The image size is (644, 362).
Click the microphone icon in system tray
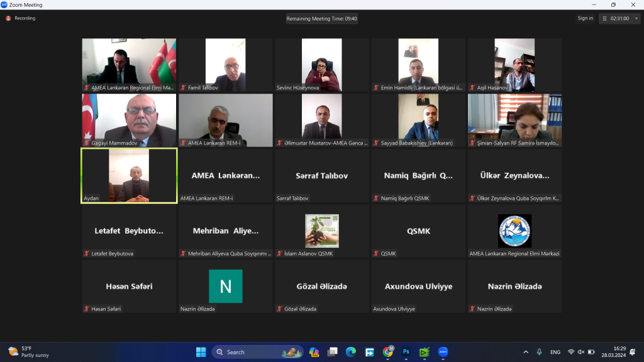[539, 352]
